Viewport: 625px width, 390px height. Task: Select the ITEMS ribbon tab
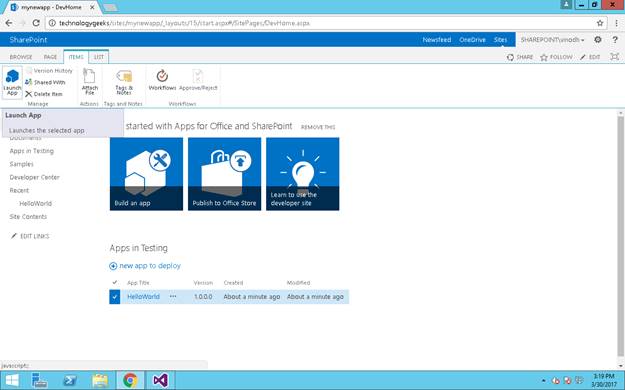pos(76,57)
